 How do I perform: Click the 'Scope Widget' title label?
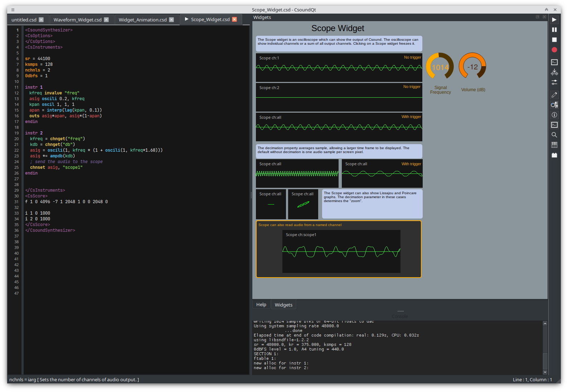(338, 28)
